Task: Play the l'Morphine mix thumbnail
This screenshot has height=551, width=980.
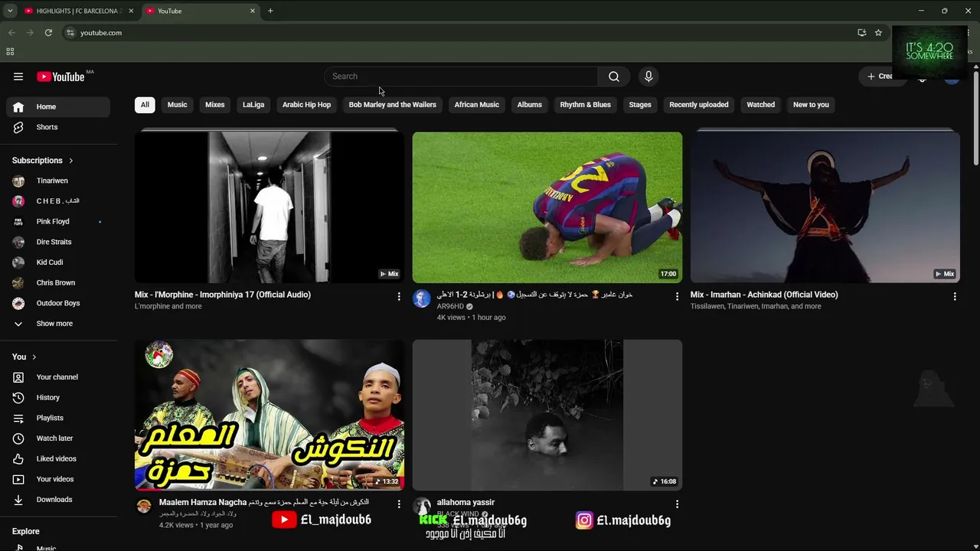Action: coord(269,207)
